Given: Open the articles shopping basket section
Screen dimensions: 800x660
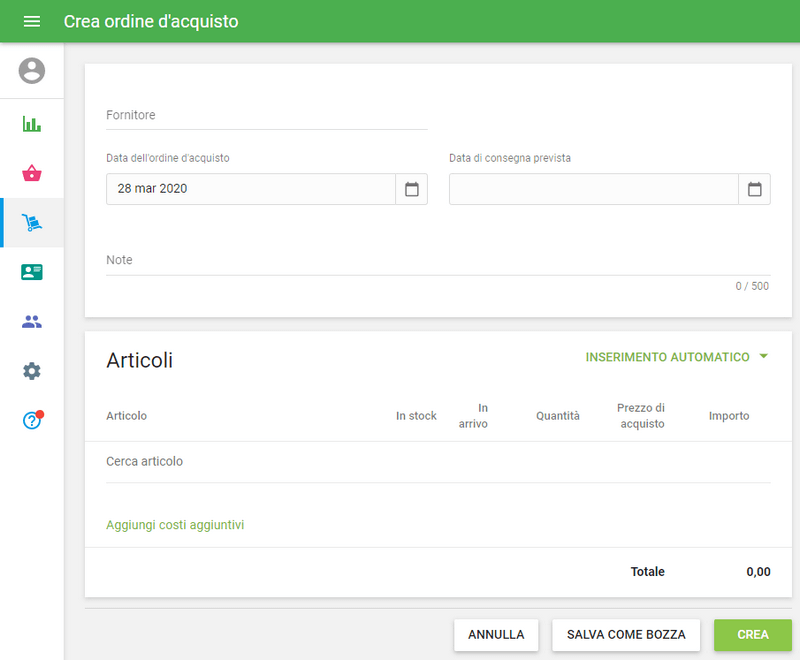Looking at the screenshot, I should pyautogui.click(x=32, y=174).
